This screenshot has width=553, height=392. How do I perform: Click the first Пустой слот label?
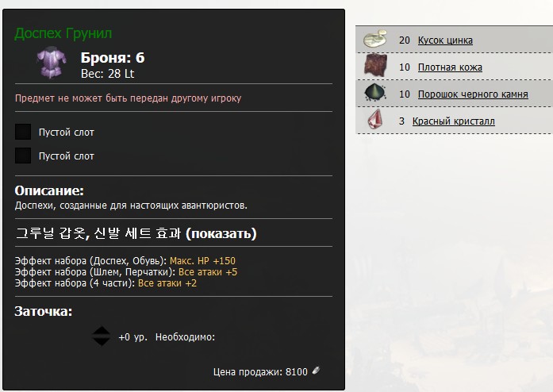(67, 133)
